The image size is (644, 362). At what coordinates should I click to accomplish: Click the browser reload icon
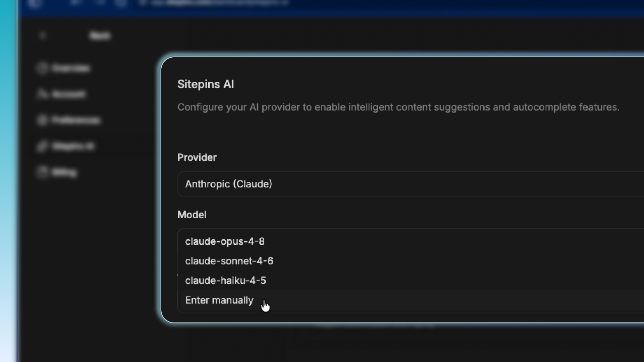coord(121,3)
